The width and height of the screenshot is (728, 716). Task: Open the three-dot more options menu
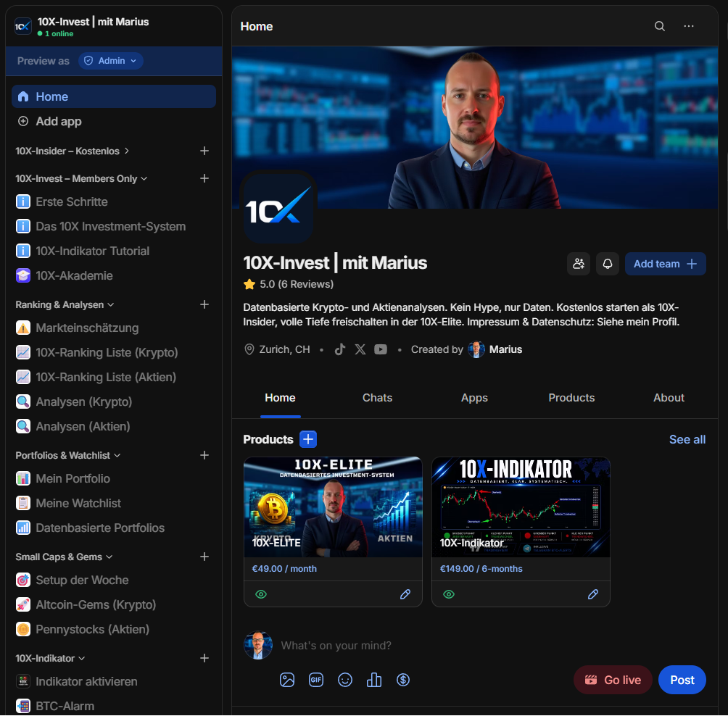[x=689, y=26]
